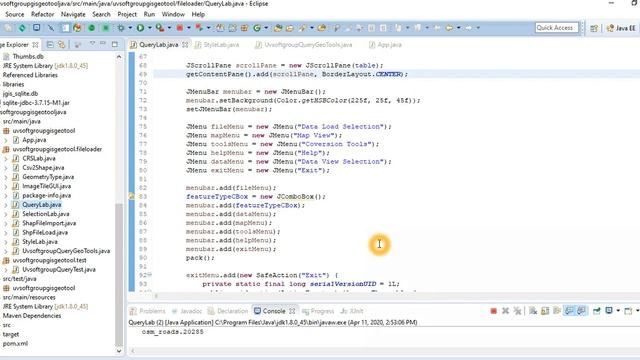The height and width of the screenshot is (360, 640).
Task: Open the Project menu
Action: coord(127,14)
